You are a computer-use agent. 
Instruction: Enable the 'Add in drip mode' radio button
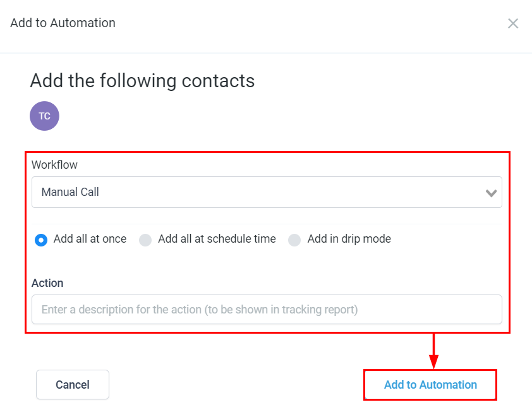pos(294,240)
